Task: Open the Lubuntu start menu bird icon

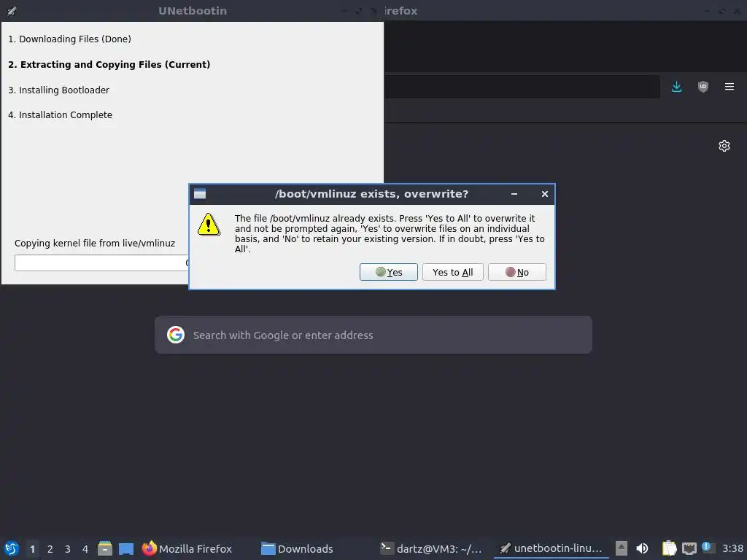Action: tap(12, 548)
